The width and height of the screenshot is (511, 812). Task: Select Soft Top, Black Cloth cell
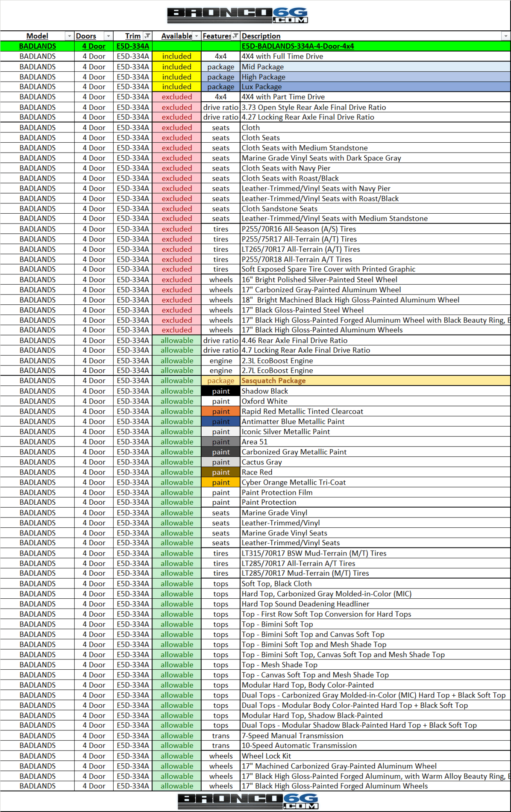376,584
